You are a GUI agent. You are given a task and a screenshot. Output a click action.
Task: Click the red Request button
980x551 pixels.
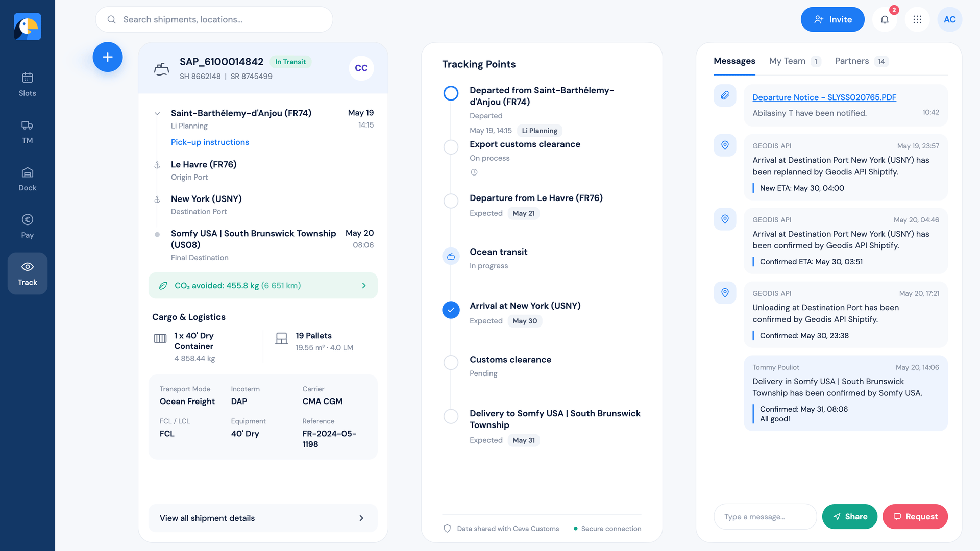[915, 517]
